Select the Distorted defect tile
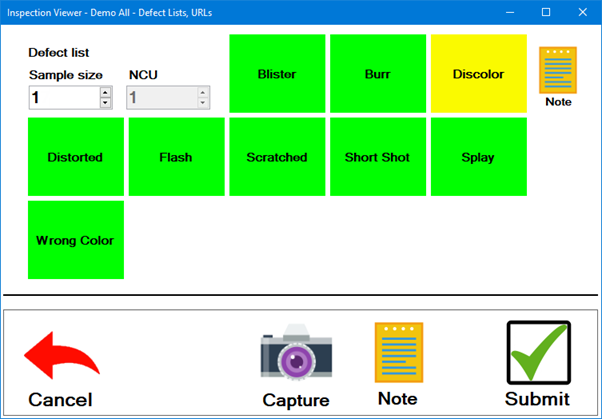 pyautogui.click(x=76, y=157)
